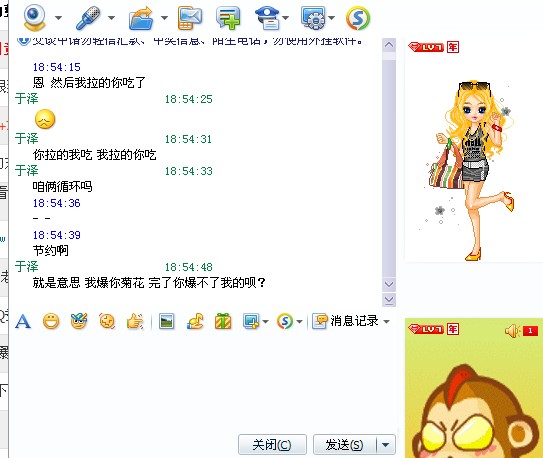
Task: Click timestamp 18:54:36
Action: [57, 203]
